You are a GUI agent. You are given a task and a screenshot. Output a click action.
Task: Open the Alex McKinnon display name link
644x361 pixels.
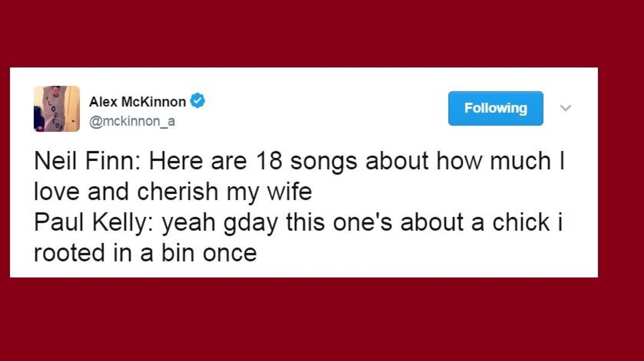click(137, 102)
